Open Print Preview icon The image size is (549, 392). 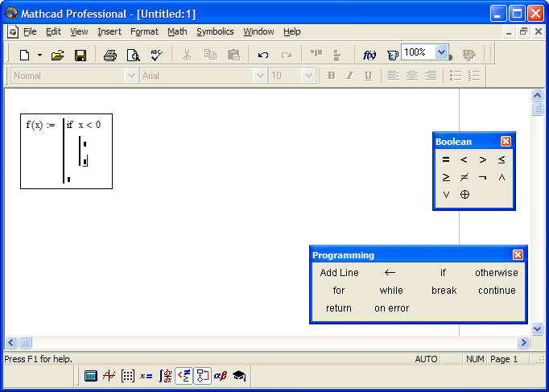pyautogui.click(x=133, y=55)
